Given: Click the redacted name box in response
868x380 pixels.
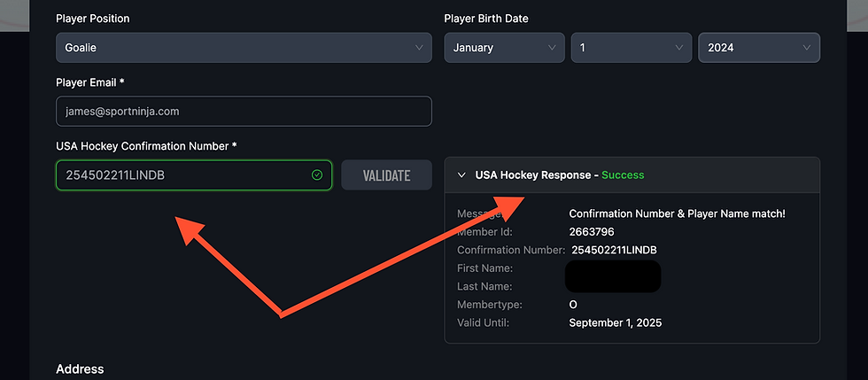Looking at the screenshot, I should click(x=613, y=276).
